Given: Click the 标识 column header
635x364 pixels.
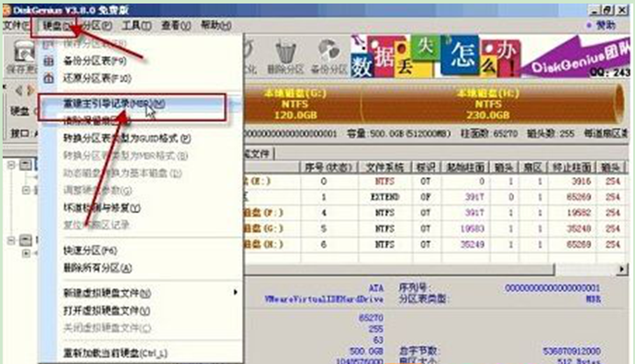Looking at the screenshot, I should [x=425, y=168].
